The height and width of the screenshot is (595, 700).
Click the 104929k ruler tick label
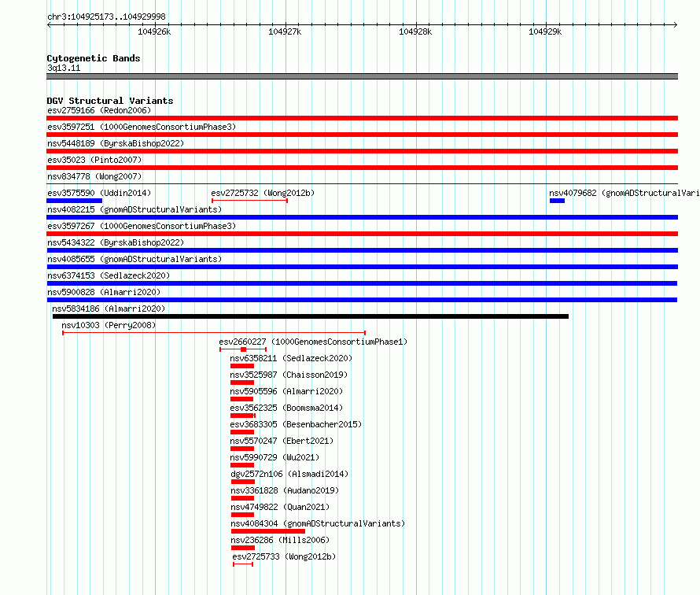[545, 31]
